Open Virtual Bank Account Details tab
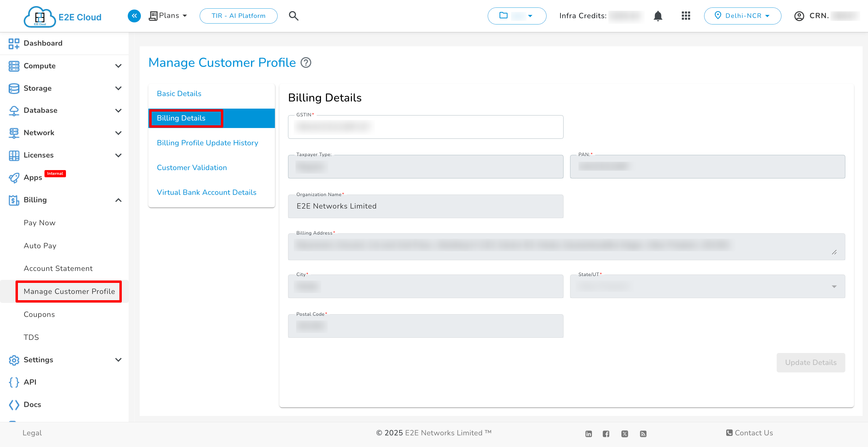 212,192
